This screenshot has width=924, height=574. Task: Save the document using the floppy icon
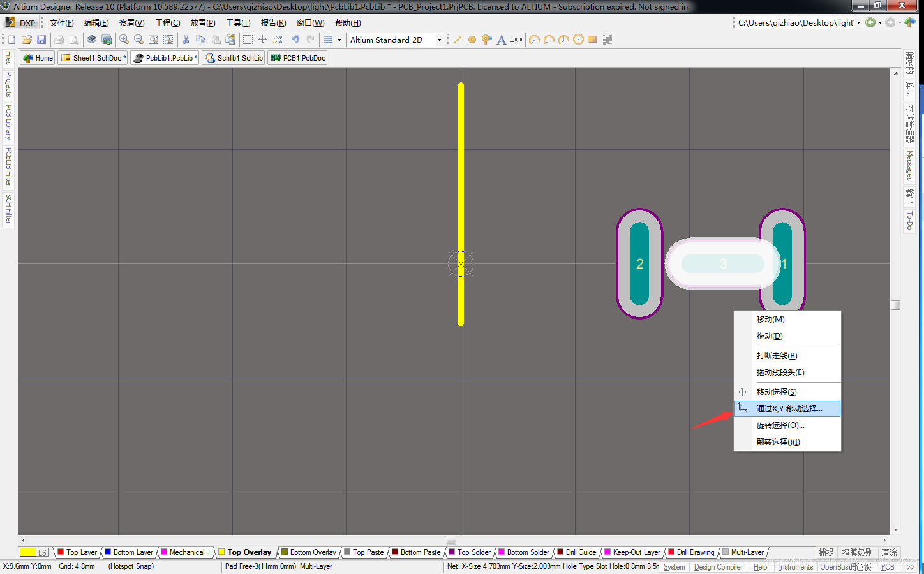click(x=41, y=40)
